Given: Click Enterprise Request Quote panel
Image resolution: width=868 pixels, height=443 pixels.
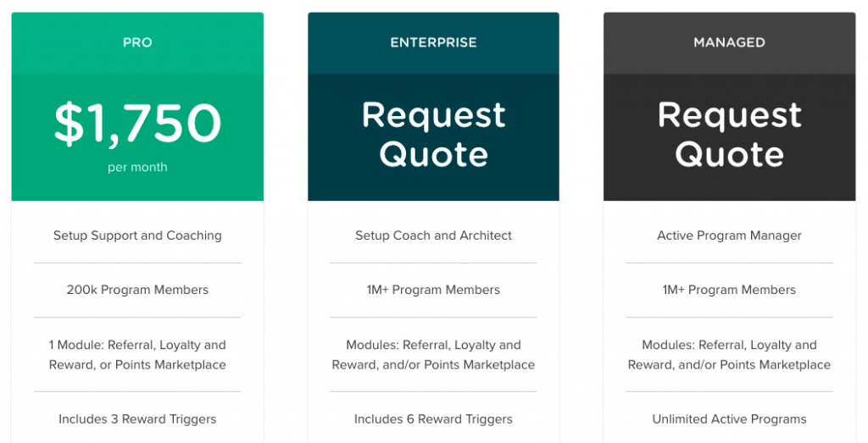Looking at the screenshot, I should pos(433,137).
